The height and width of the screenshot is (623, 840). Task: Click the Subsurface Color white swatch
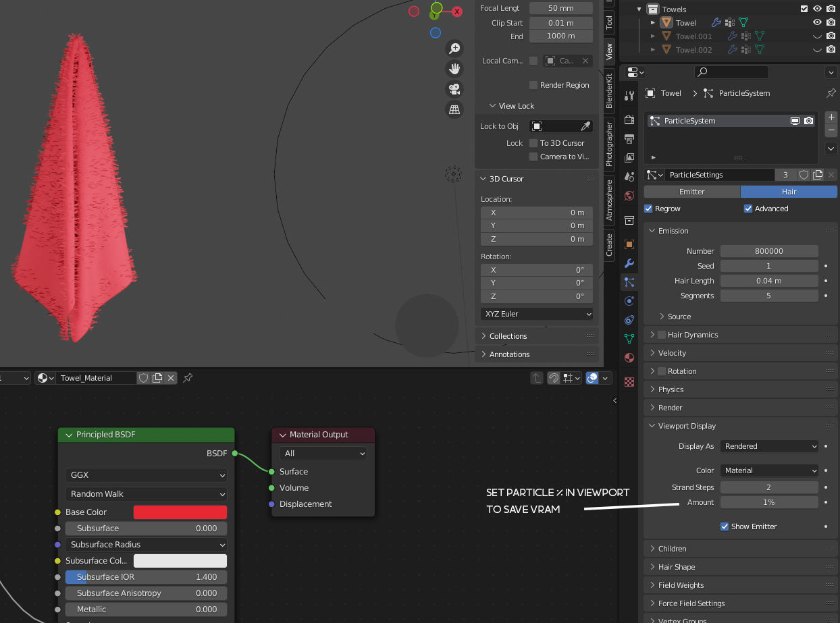(x=180, y=561)
